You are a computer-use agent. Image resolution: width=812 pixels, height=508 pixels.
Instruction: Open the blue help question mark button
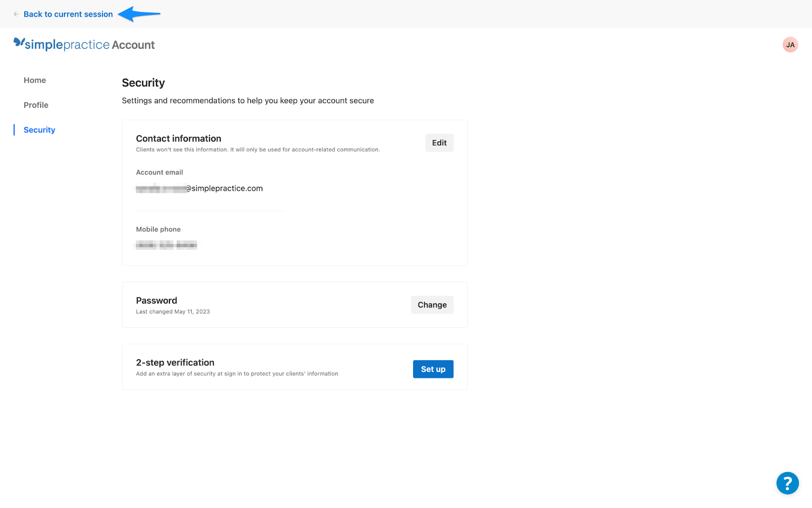[787, 483]
